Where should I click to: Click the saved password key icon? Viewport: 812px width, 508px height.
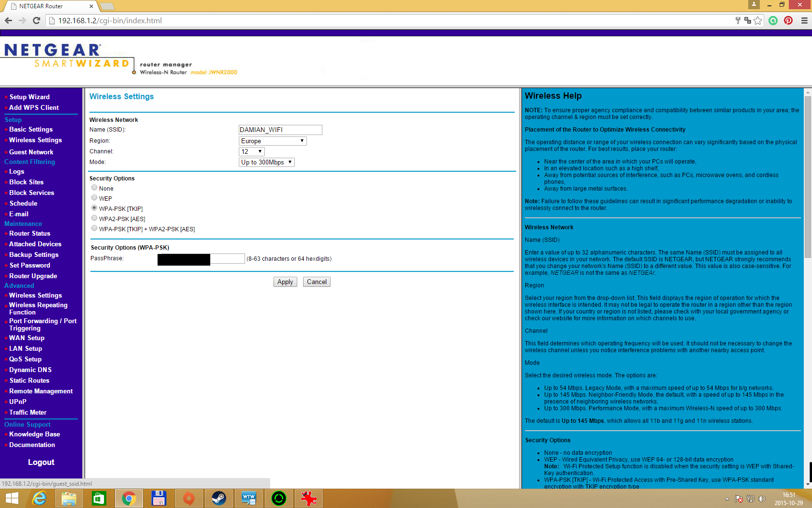(x=738, y=20)
